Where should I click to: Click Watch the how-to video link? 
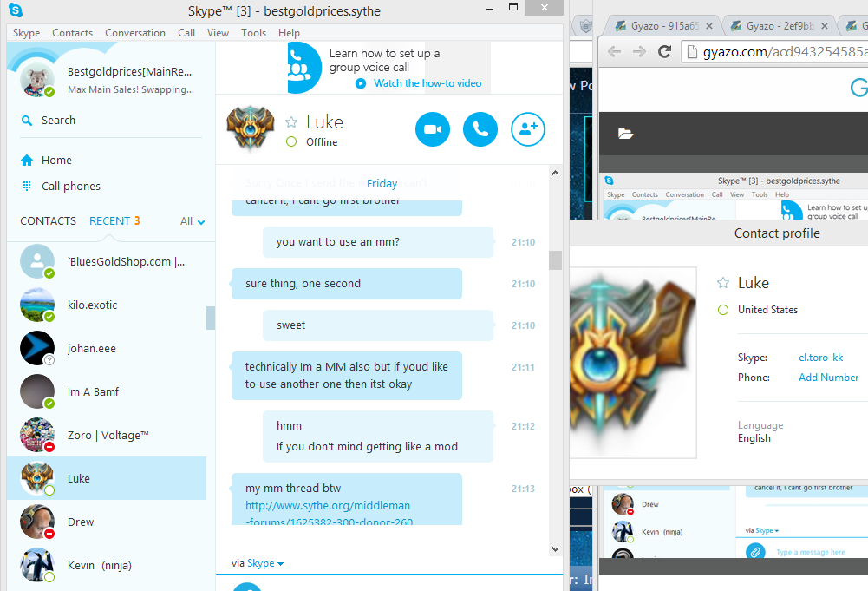pos(427,83)
